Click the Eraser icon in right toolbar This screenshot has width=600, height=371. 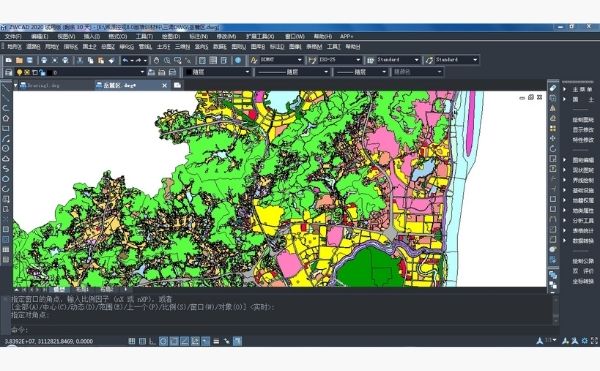point(553,88)
